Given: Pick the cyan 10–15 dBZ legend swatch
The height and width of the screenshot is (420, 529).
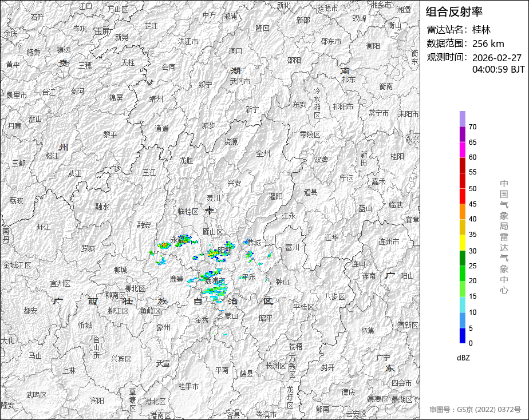Looking at the screenshot, I should pos(463,305).
